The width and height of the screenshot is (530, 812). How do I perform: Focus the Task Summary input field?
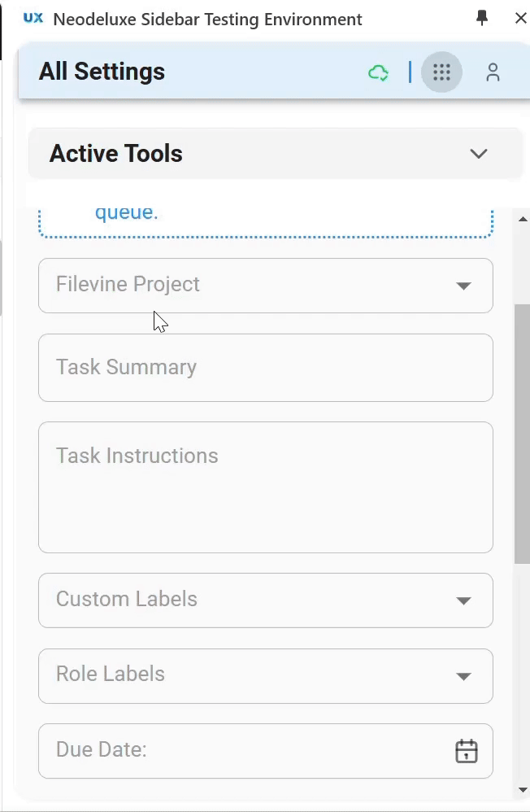point(266,368)
